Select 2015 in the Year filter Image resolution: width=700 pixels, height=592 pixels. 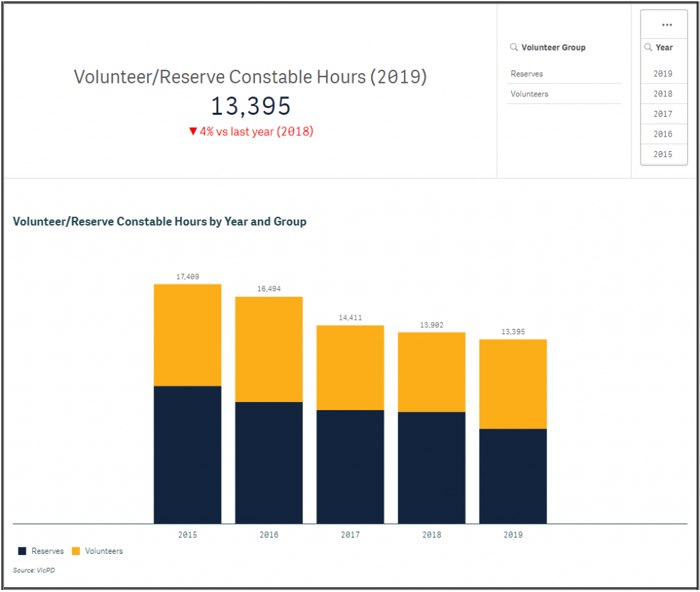pyautogui.click(x=662, y=154)
